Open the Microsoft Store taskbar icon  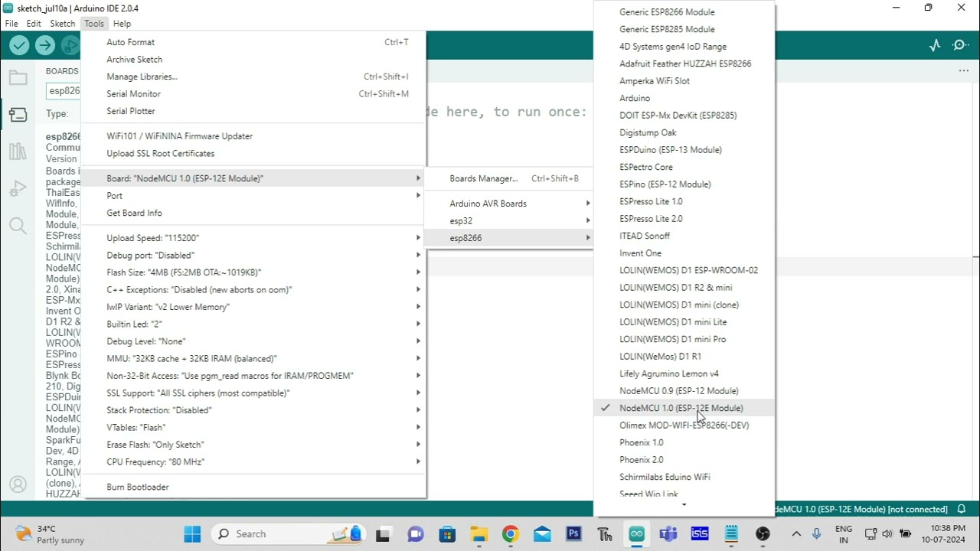(448, 533)
